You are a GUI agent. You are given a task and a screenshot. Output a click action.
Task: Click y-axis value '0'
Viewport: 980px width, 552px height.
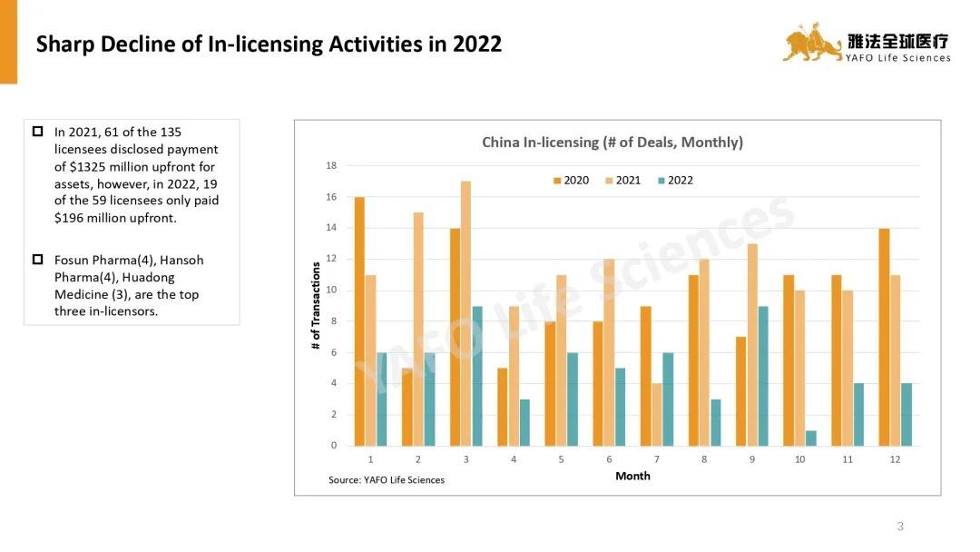(334, 446)
